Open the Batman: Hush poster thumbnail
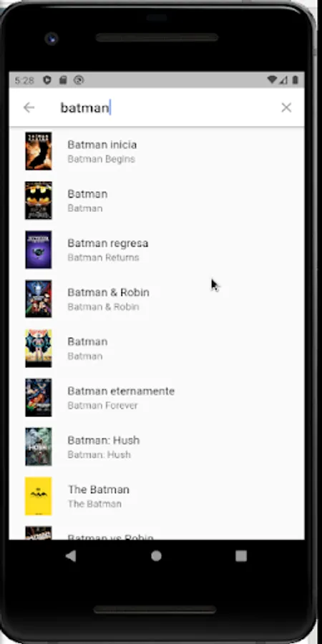322x644 pixels. [38, 447]
